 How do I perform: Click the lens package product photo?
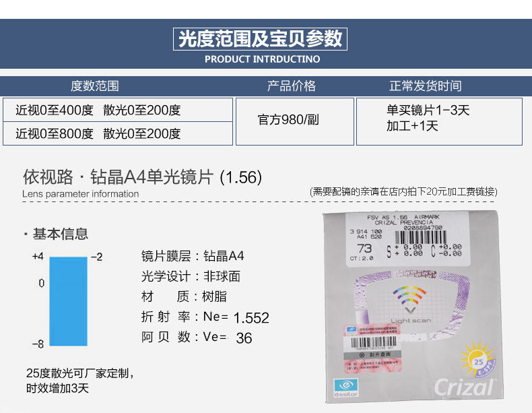tap(413, 307)
